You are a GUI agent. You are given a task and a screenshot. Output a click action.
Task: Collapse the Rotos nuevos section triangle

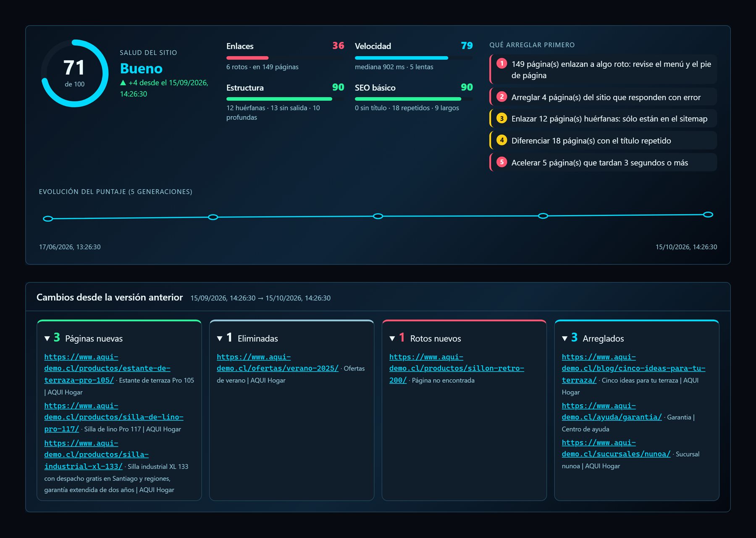click(392, 339)
